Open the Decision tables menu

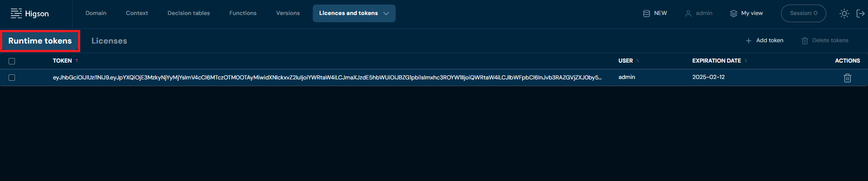click(189, 13)
